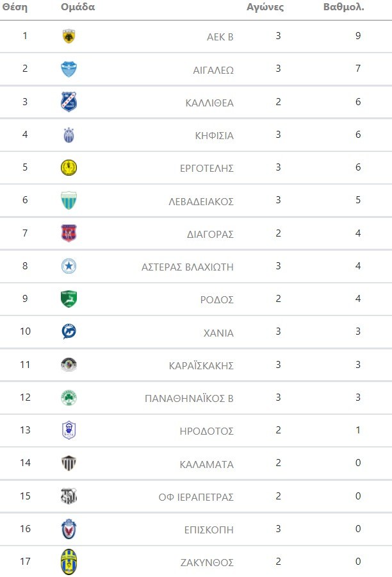Viewport: 392px width, 577px height.
Task: Click the ΚΑΛΑΜΑΤΑ striped shield logo
Action: click(x=69, y=464)
